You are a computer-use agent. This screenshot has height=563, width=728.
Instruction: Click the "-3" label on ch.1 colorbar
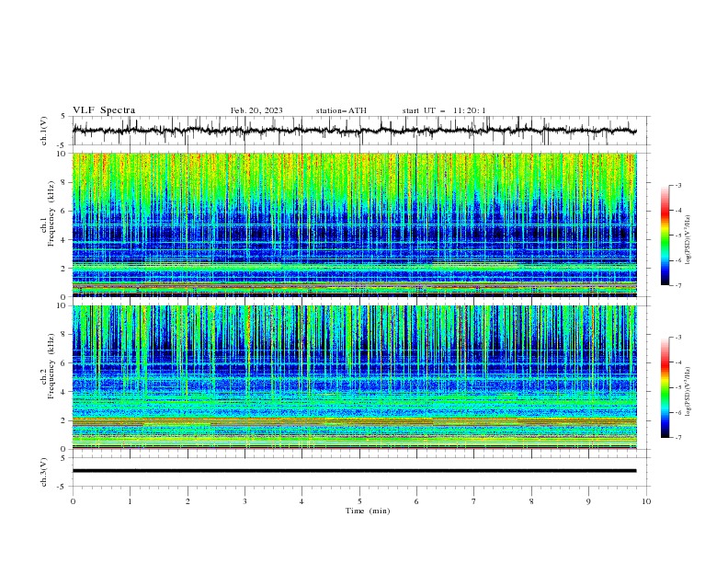tap(678, 185)
